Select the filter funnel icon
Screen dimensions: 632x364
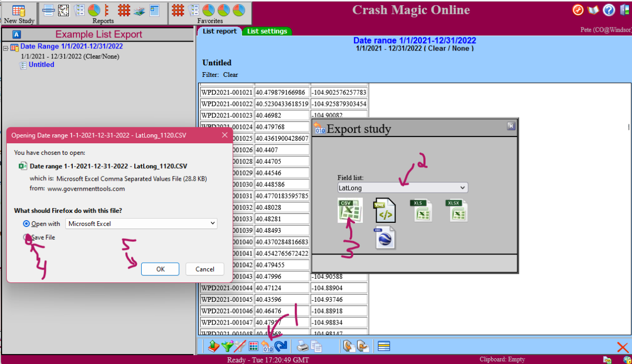(x=228, y=346)
